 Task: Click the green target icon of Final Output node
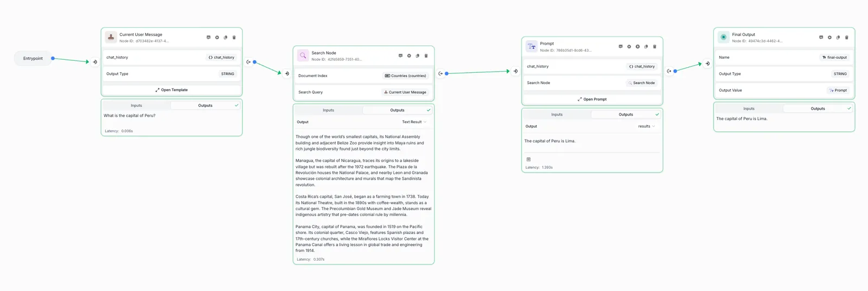[x=723, y=37]
